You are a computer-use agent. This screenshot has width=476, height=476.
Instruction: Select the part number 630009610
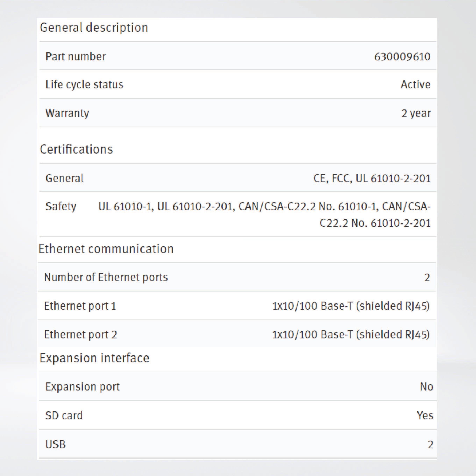coord(402,57)
